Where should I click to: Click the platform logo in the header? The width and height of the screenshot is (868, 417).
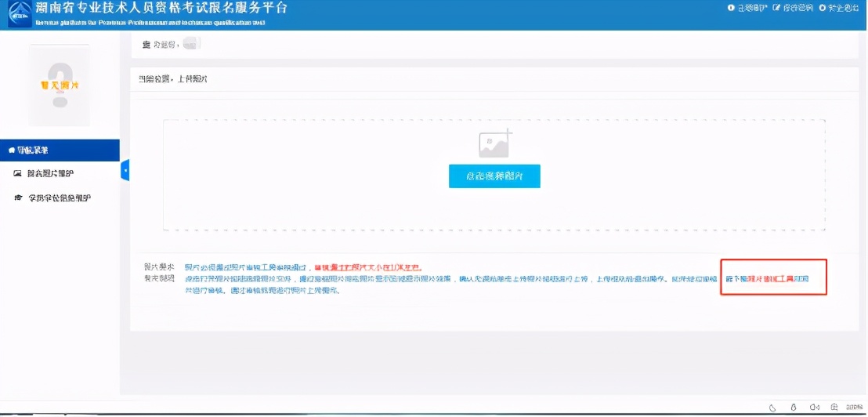pos(19,14)
